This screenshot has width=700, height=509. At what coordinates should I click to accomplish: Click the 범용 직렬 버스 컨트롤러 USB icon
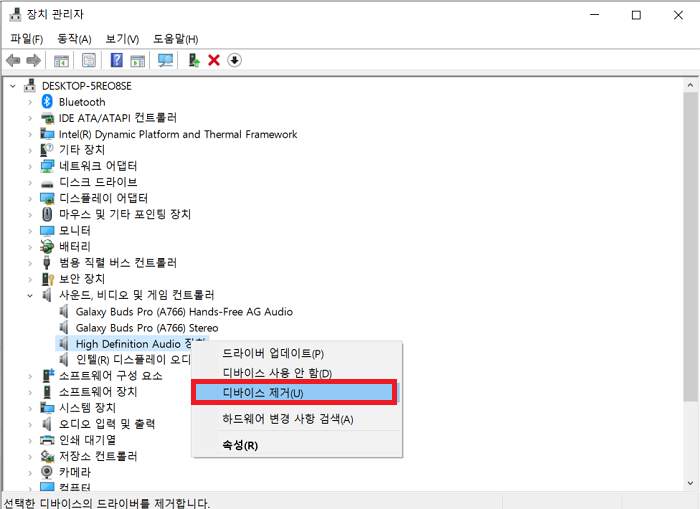coord(47,263)
